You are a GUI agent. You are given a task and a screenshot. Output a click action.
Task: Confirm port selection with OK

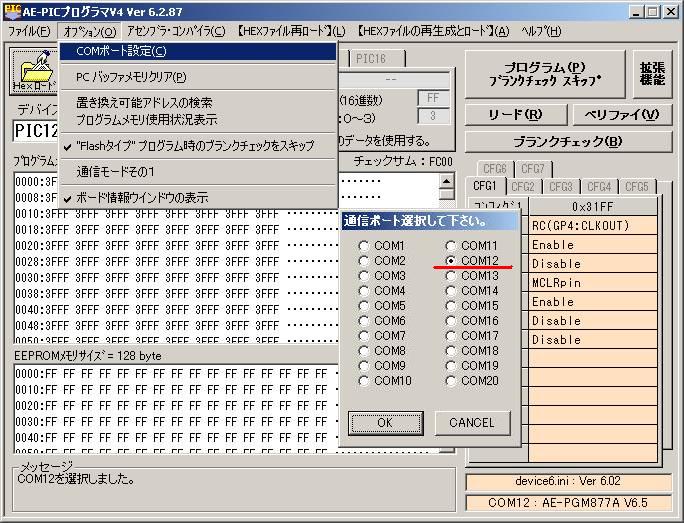click(385, 423)
